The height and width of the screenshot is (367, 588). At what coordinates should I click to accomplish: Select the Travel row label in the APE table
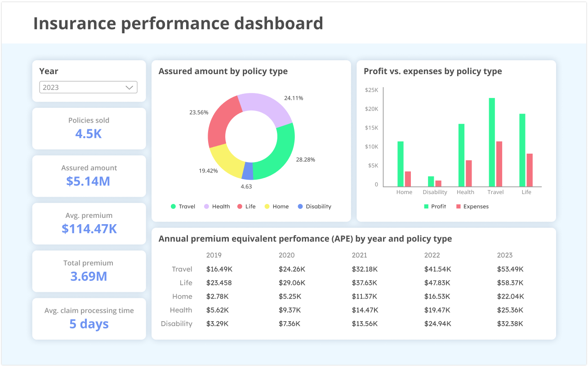[x=182, y=269]
